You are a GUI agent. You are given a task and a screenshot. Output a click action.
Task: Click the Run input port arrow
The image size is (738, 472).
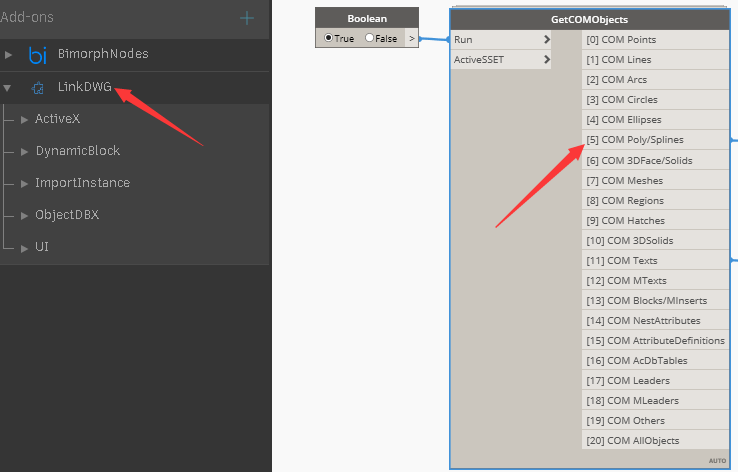pyautogui.click(x=546, y=40)
